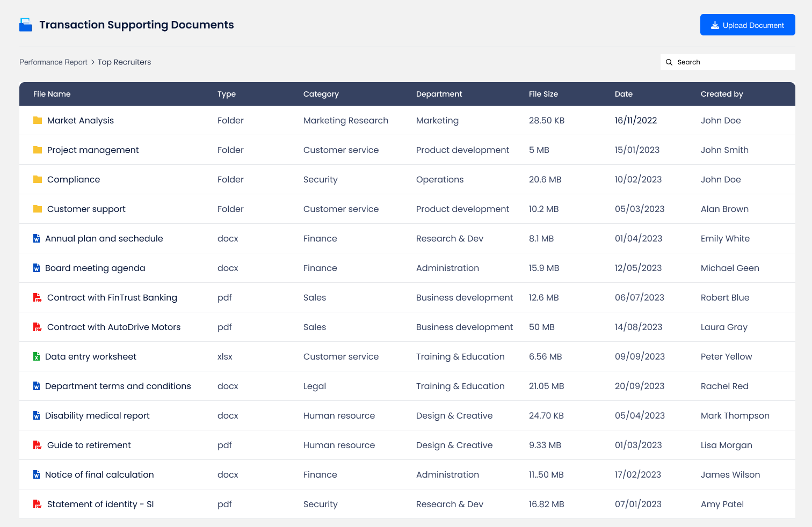The image size is (812, 527).
Task: Click the search magnifier icon
Action: point(669,62)
